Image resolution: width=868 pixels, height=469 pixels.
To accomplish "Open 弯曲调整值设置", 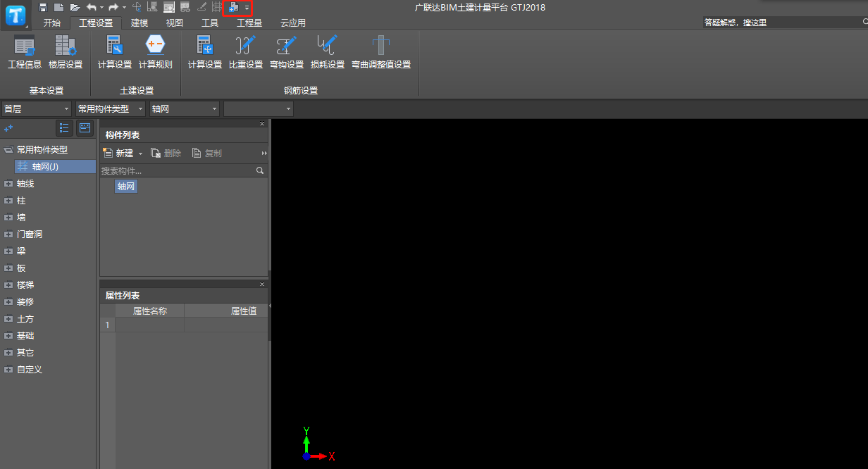I will click(381, 52).
